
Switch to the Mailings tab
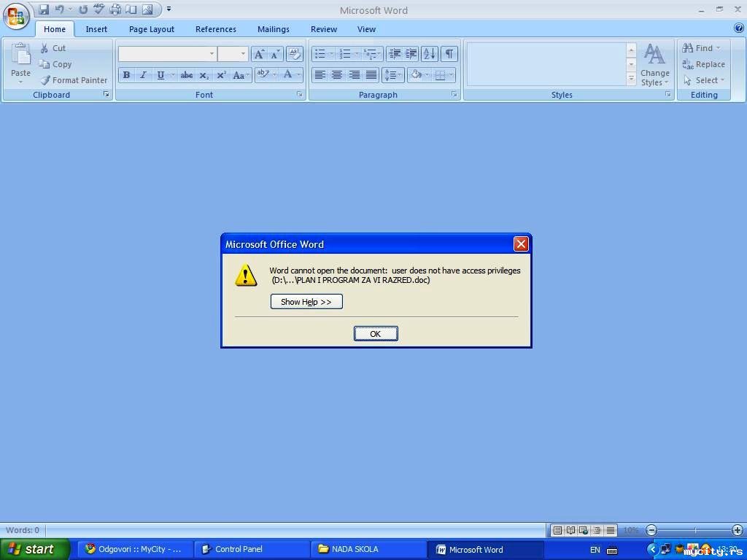coord(274,29)
